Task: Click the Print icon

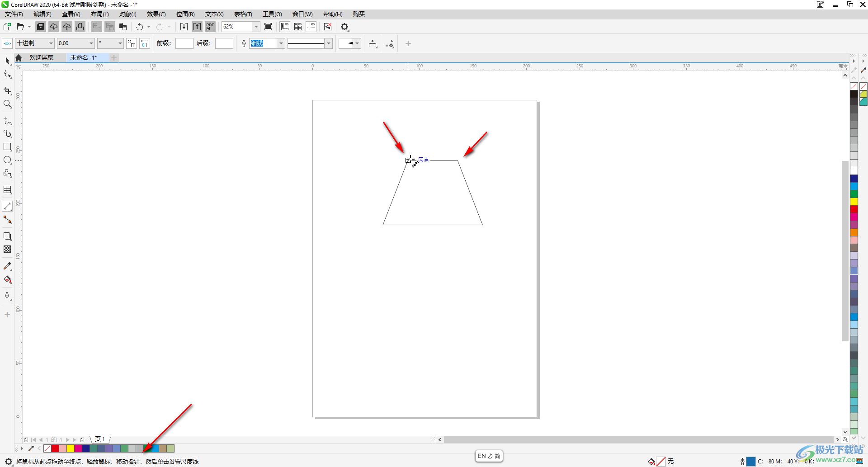Action: [80, 27]
